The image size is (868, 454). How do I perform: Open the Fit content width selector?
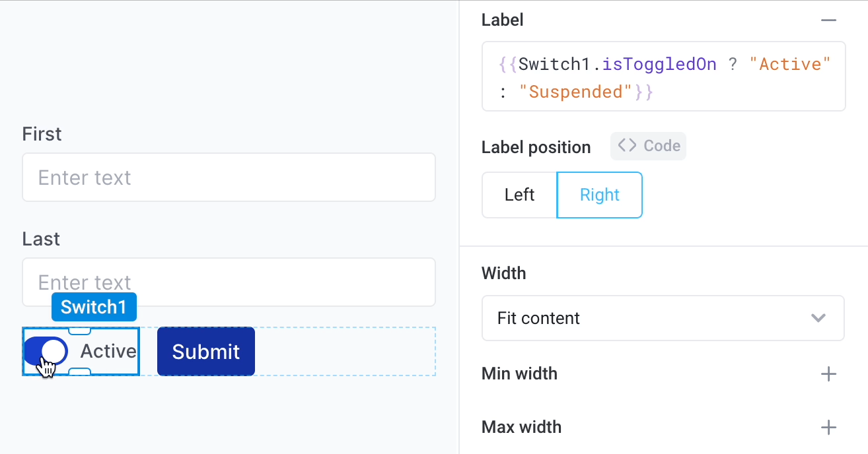(x=663, y=318)
